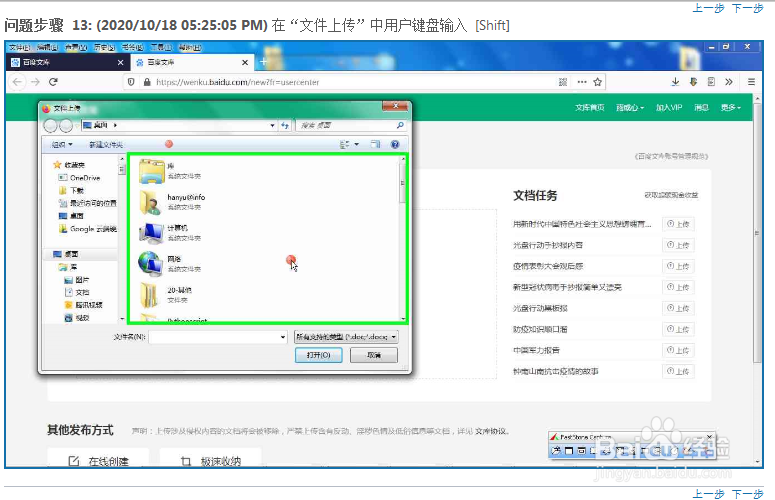The image size is (775, 500).
Task: Select the 计算机 computer item
Action: coord(171,233)
